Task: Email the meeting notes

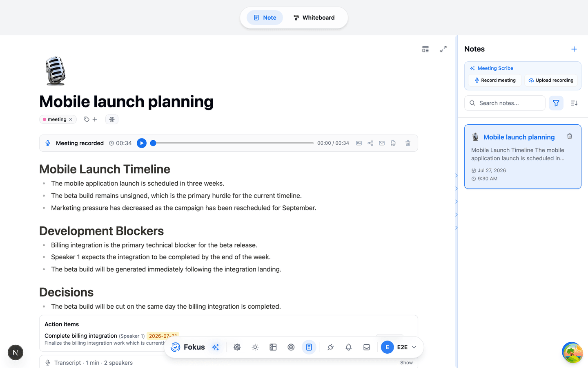Action: pos(382,143)
